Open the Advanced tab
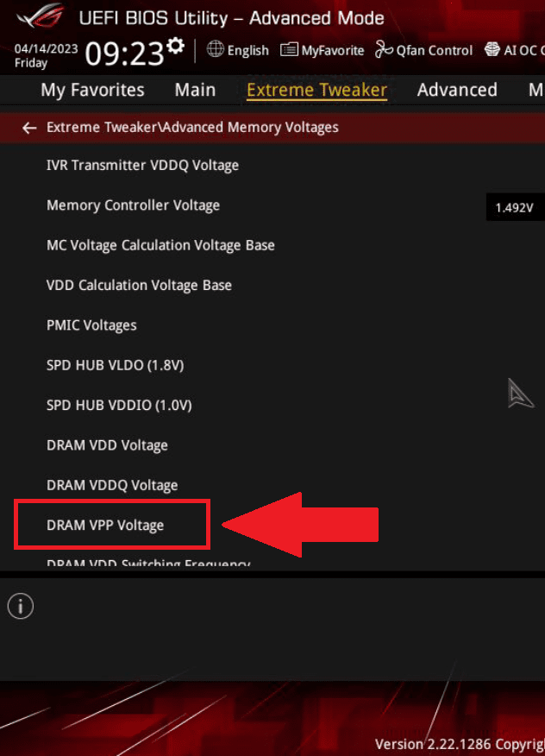The width and height of the screenshot is (545, 756). pyautogui.click(x=457, y=90)
